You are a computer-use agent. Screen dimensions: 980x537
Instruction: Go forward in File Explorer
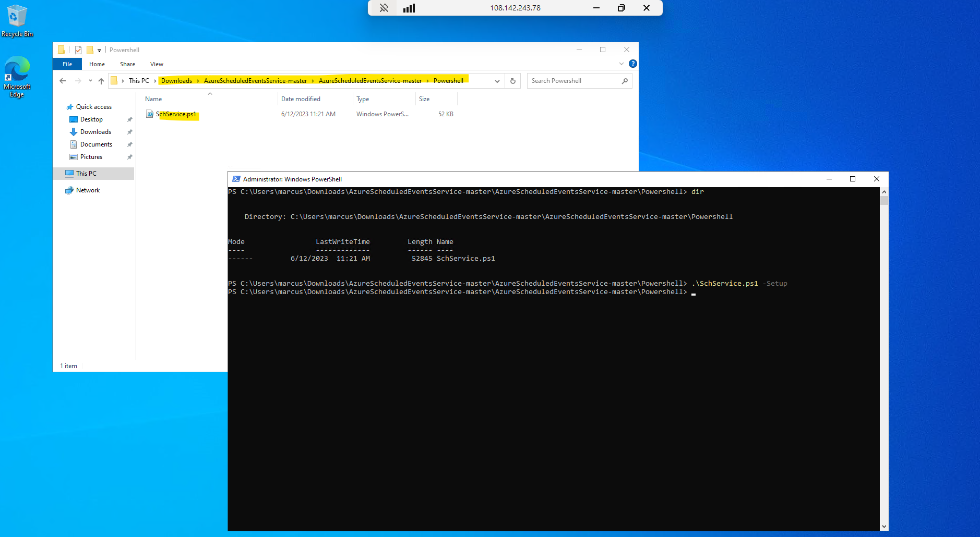coord(78,81)
